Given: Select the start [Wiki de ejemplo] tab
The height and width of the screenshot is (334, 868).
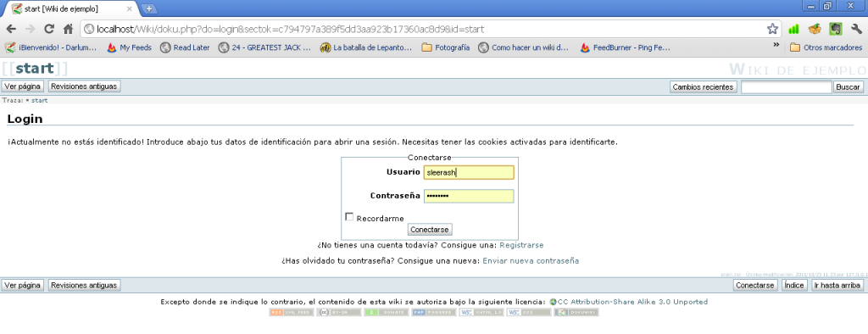Looking at the screenshot, I should pos(70,8).
